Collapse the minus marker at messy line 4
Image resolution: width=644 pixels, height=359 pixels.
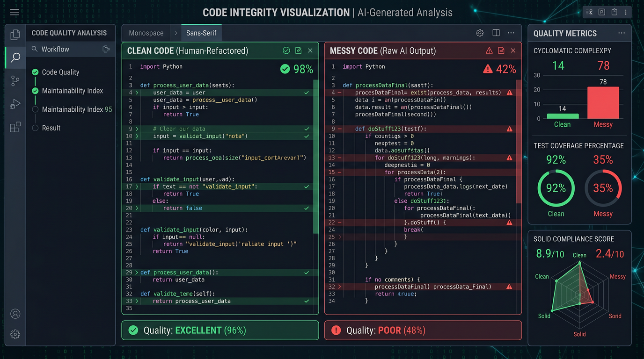[x=339, y=93]
